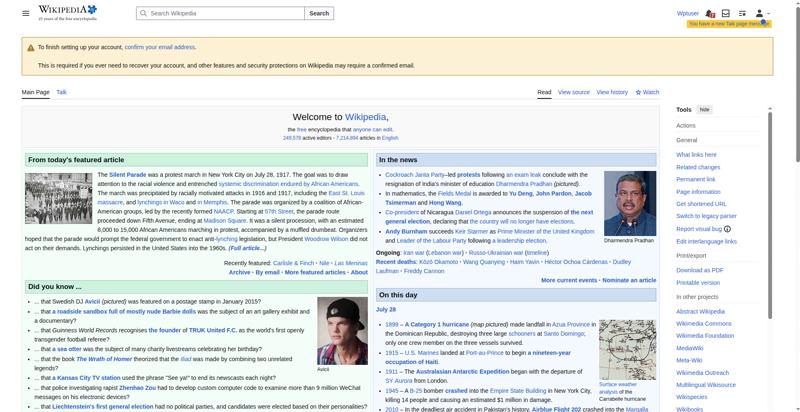Open the alerts bell icon

(x=710, y=13)
